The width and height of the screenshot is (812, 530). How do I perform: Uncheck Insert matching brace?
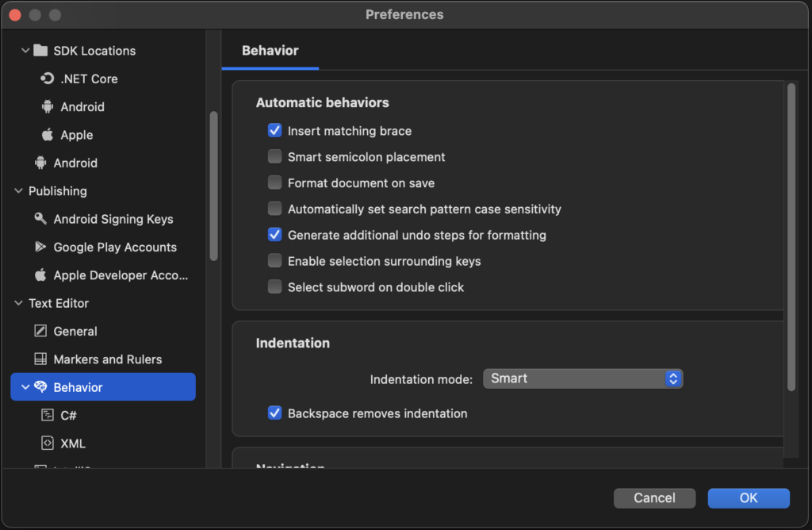pyautogui.click(x=274, y=130)
